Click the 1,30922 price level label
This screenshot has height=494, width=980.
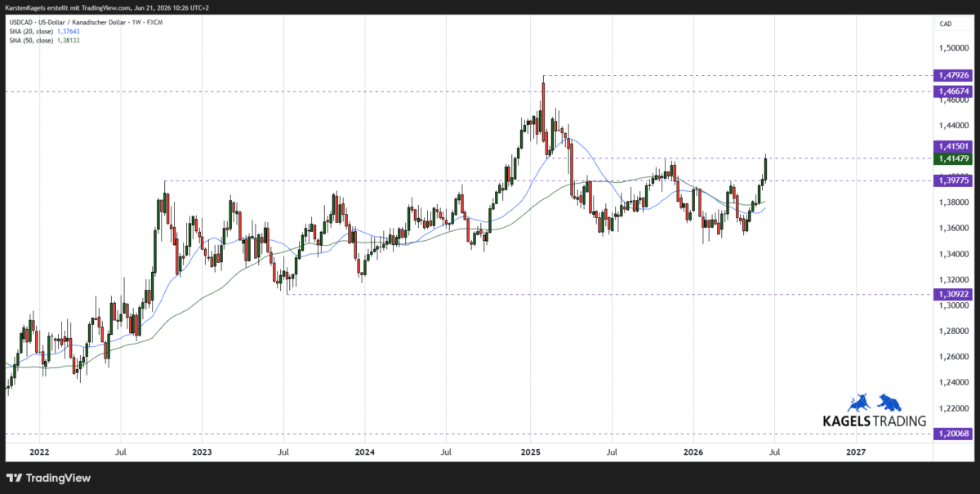tap(955, 294)
